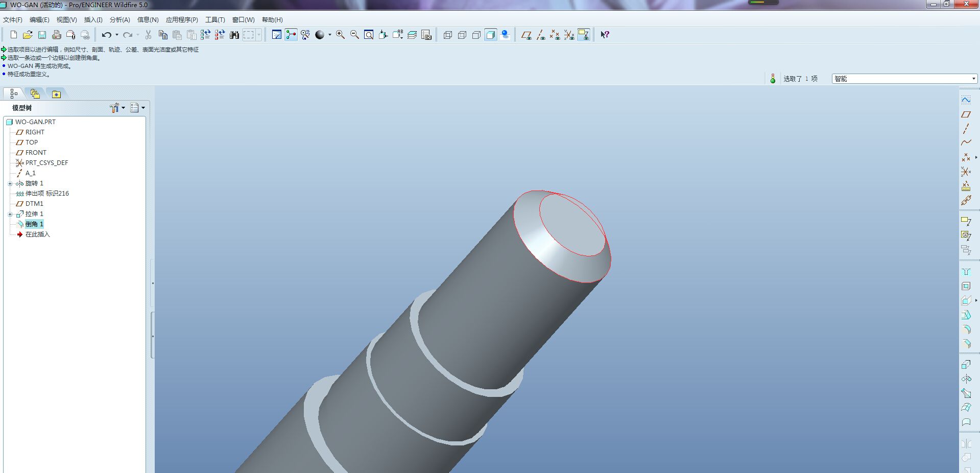
Task: Create a datum axis from right toolbar
Action: point(966,129)
